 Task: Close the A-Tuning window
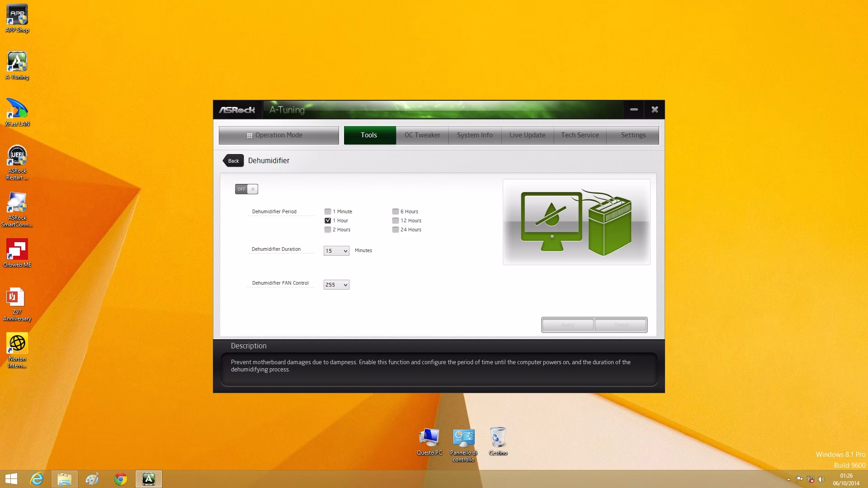(654, 109)
